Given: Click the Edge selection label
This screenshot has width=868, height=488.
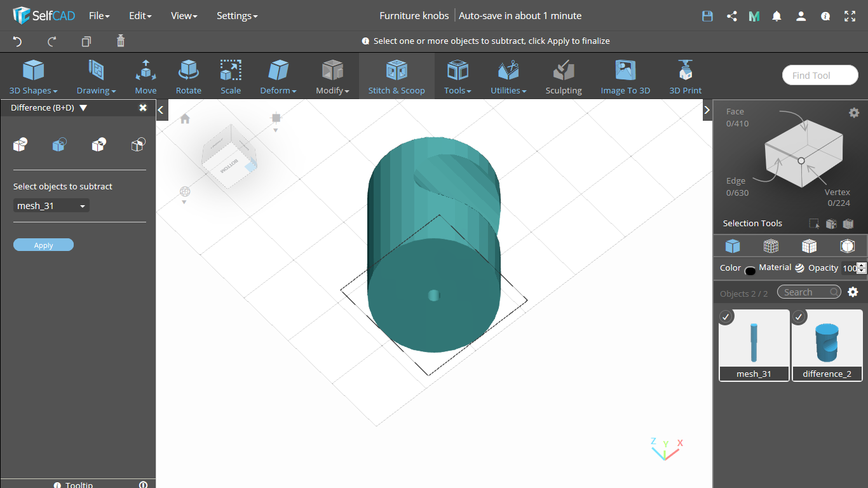Looking at the screenshot, I should click(x=736, y=181).
